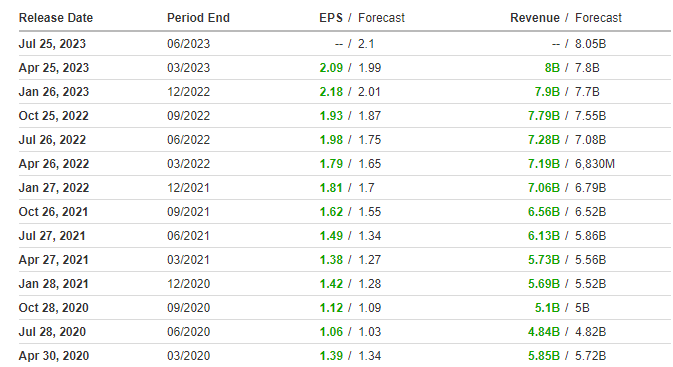Click the Release Date column header

[x=56, y=18]
